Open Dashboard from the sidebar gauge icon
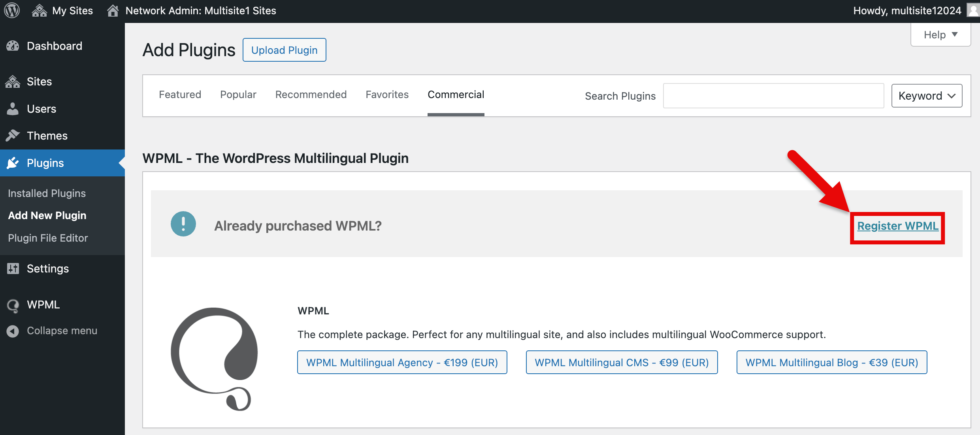The width and height of the screenshot is (980, 435). 13,46
